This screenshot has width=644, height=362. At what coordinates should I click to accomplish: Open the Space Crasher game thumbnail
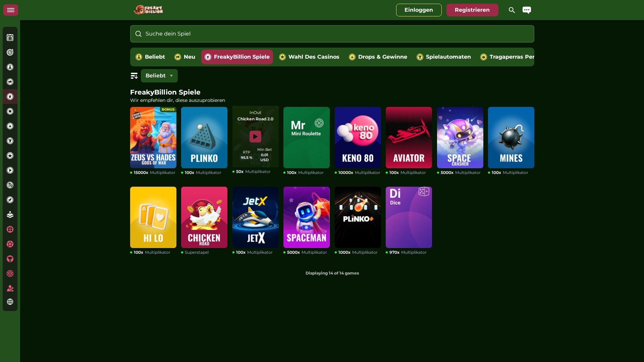click(460, 137)
